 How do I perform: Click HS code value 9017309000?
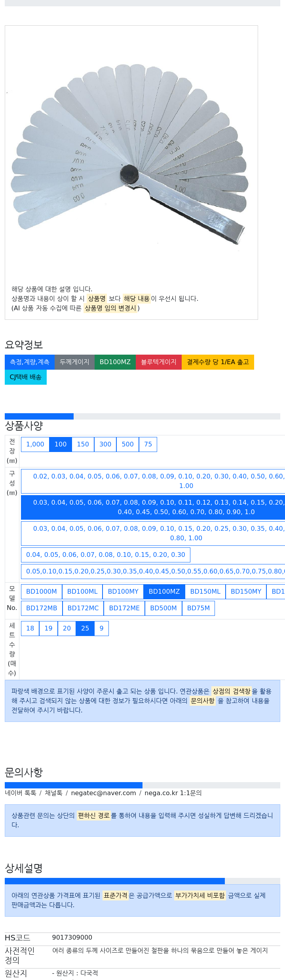(x=72, y=938)
